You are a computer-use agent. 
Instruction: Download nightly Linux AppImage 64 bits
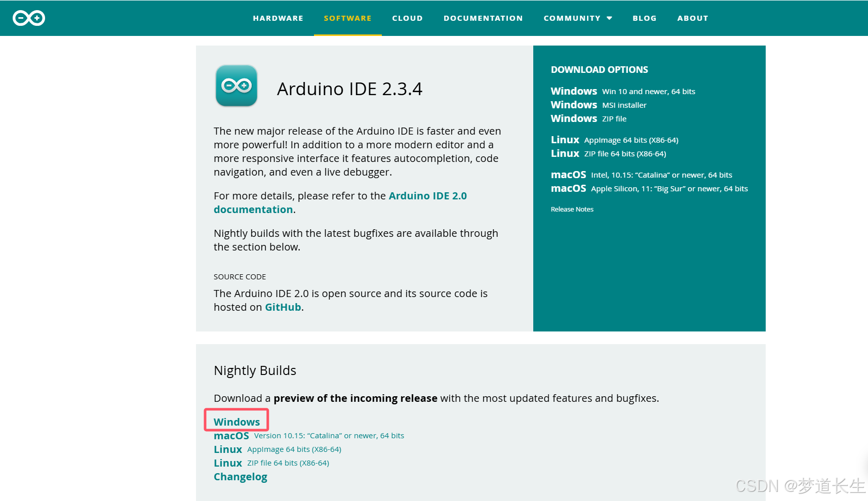tap(277, 449)
